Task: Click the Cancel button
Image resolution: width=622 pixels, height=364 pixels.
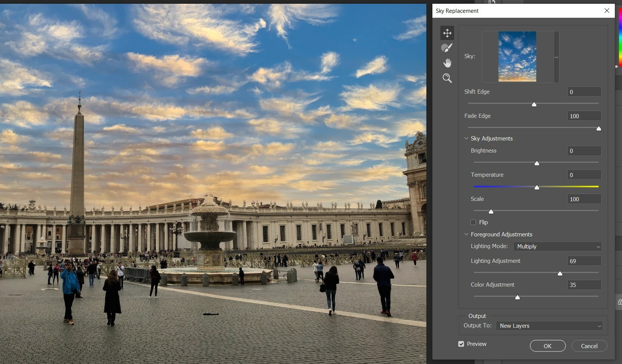Action: 589,346
